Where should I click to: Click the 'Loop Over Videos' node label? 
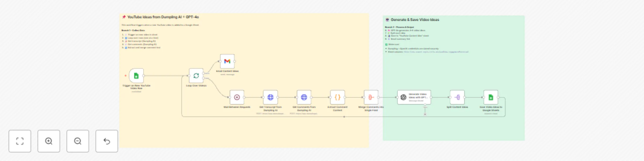click(196, 86)
